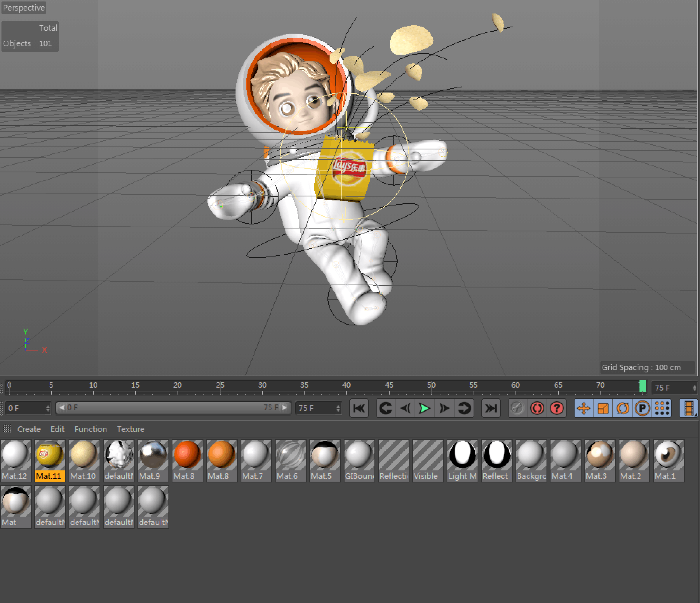Click right arrow of preview range bar
700x603 pixels.
(285, 408)
